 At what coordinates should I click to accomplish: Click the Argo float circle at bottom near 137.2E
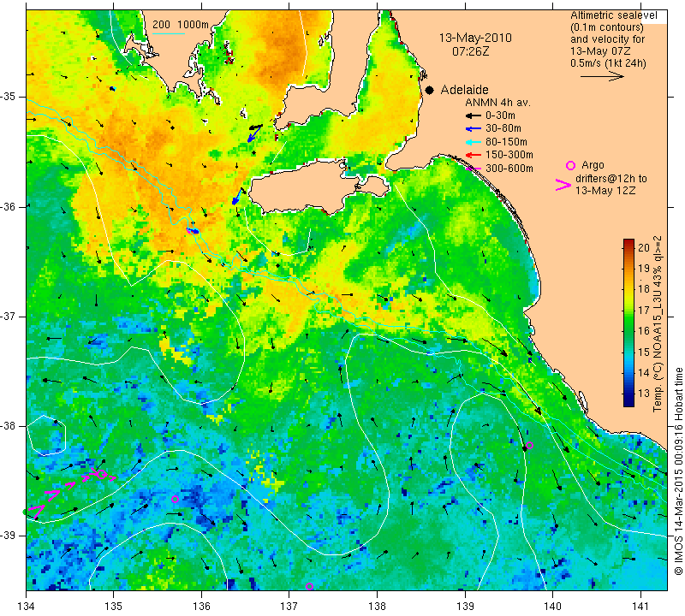309,586
